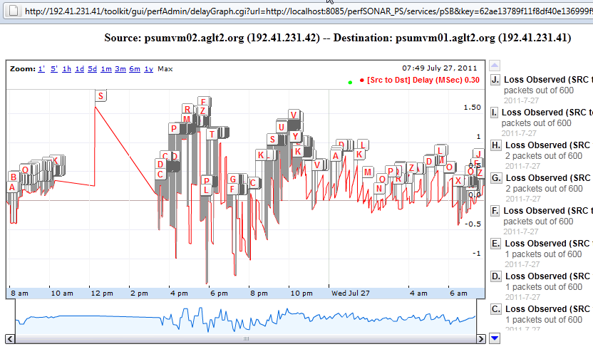Set chart zoom to 1h
593x364 pixels.
[x=66, y=69]
